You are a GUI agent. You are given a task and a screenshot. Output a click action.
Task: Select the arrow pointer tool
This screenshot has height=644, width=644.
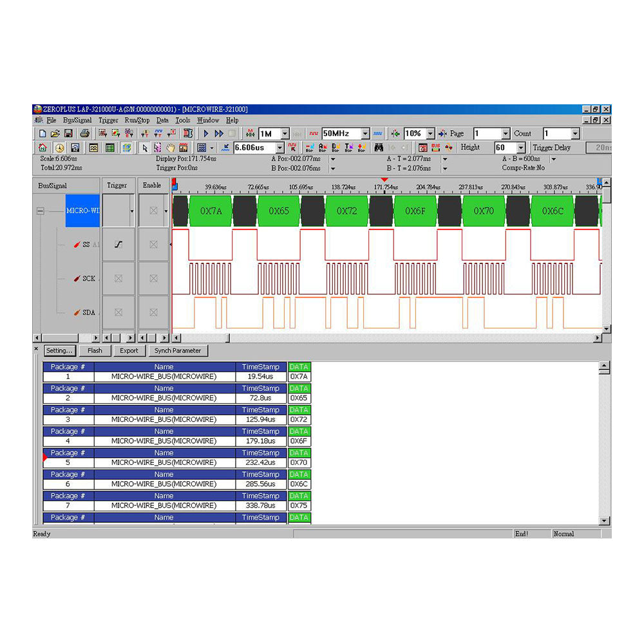tap(144, 147)
